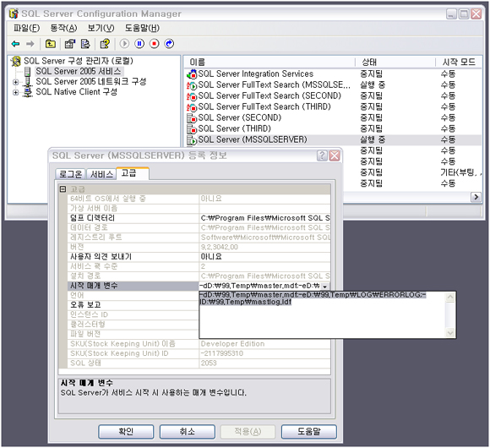Select the 시작 매개 변수 property label

133,286
